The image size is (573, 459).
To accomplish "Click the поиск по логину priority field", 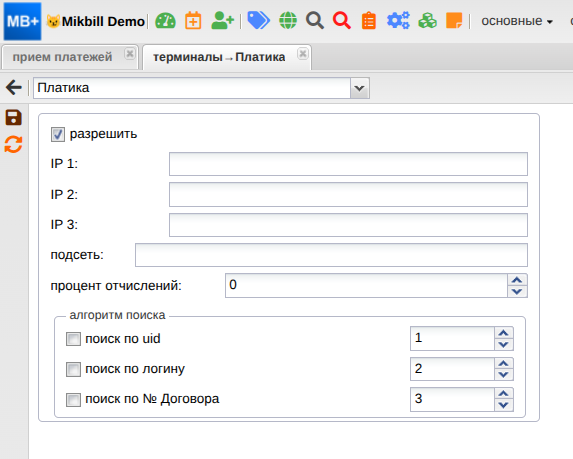I will (452, 369).
